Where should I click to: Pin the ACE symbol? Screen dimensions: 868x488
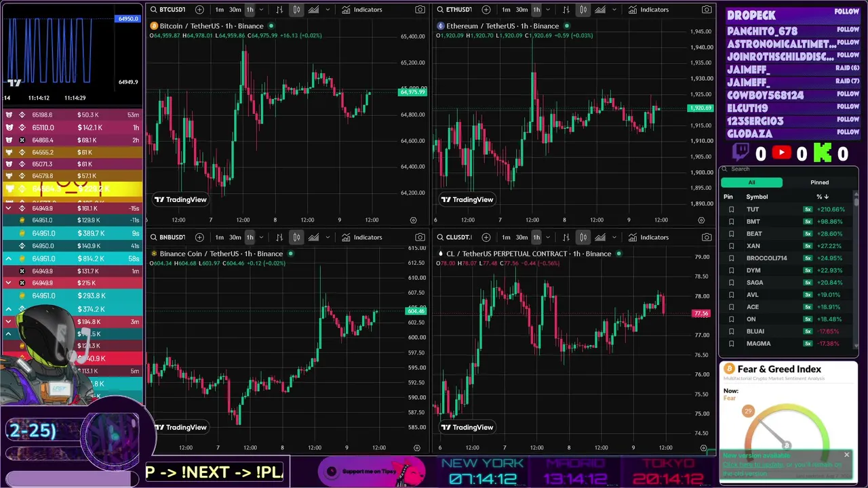pos(731,307)
